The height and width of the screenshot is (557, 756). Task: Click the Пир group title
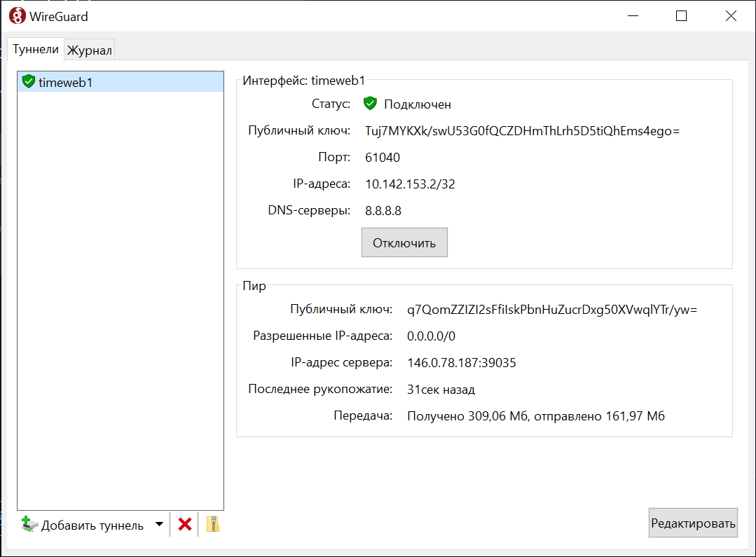click(254, 286)
